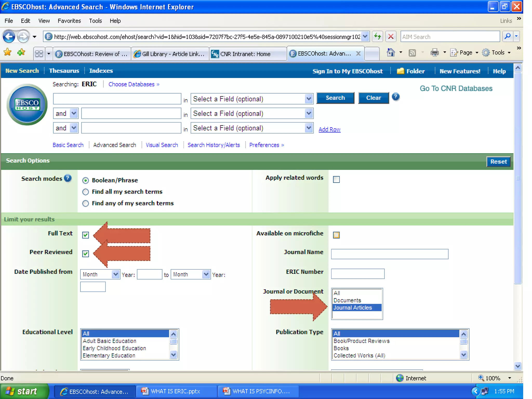Click the red Stop loading icon
532x399 pixels.
[x=391, y=37]
